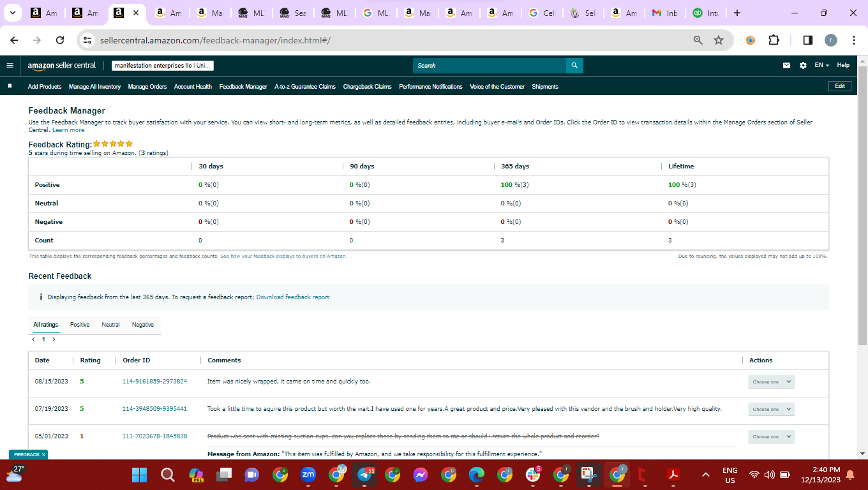Switch to the Negative ratings tab
The width and height of the screenshot is (868, 490).
pyautogui.click(x=143, y=325)
